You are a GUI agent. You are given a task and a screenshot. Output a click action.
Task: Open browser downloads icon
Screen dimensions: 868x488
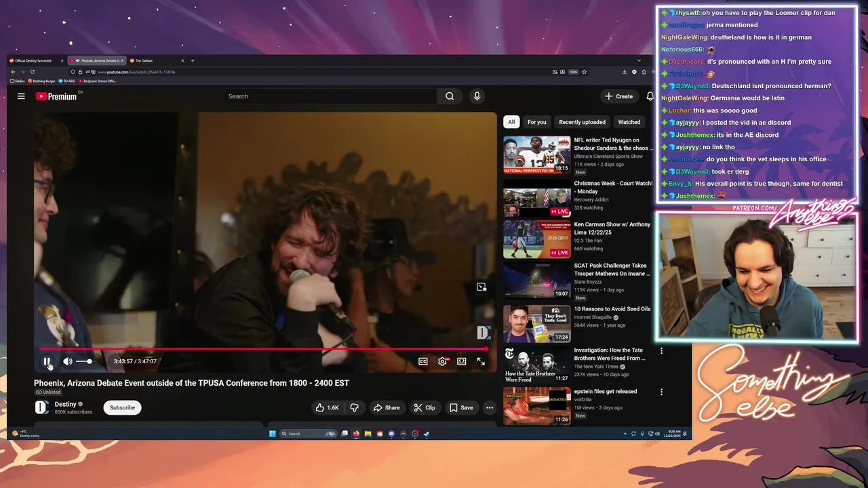click(625, 72)
